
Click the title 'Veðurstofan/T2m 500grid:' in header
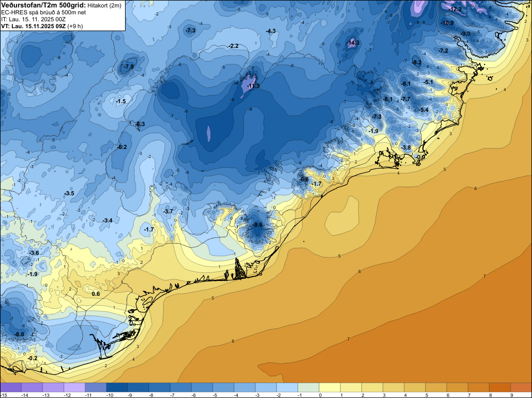click(44, 5)
